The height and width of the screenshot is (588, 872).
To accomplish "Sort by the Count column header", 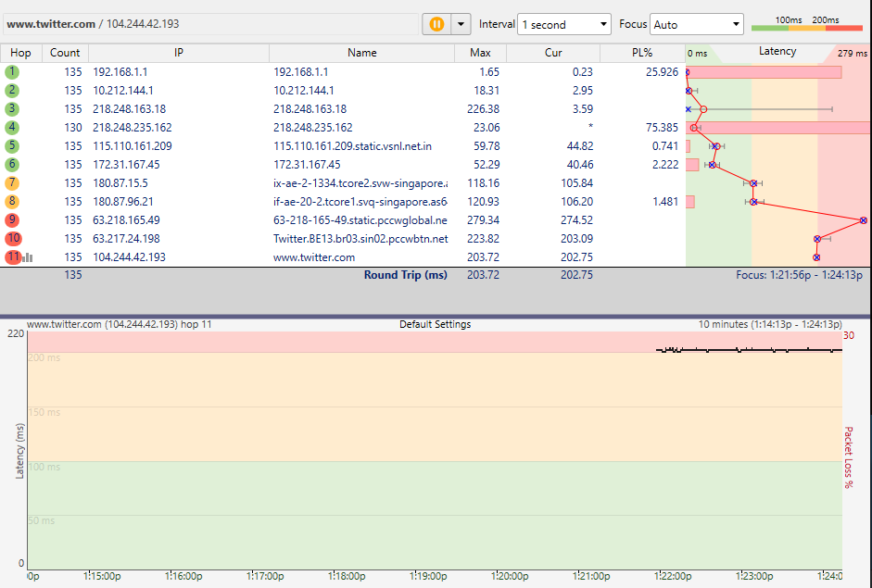I will pyautogui.click(x=65, y=53).
